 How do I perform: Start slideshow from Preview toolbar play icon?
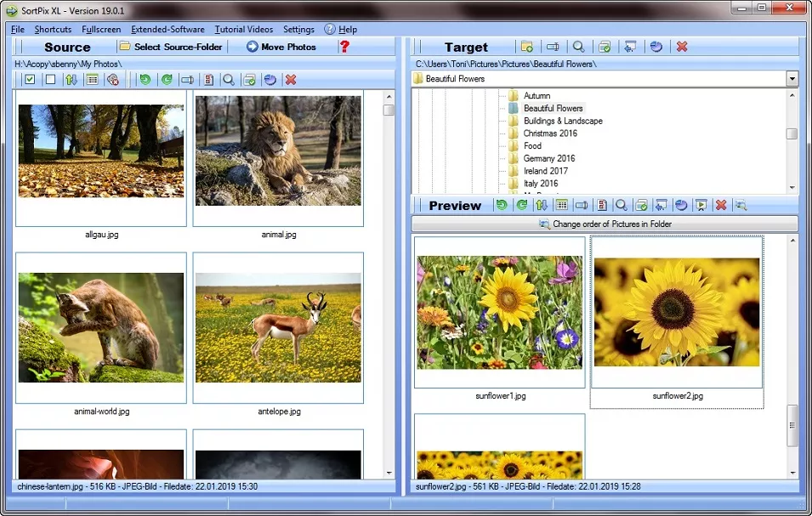point(701,205)
